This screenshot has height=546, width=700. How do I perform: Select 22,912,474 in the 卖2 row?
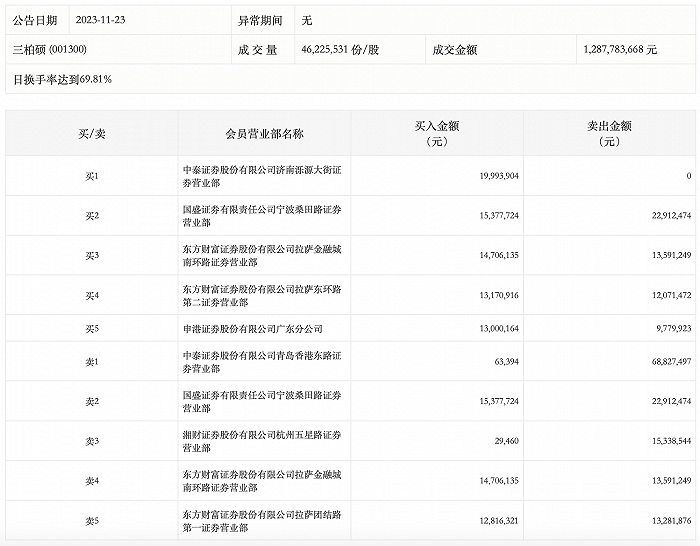click(671, 401)
